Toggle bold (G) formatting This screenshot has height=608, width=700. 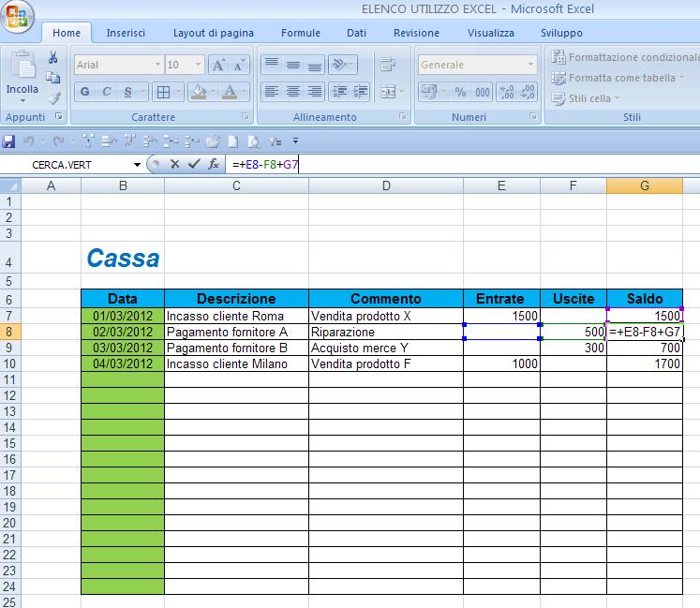point(85,92)
